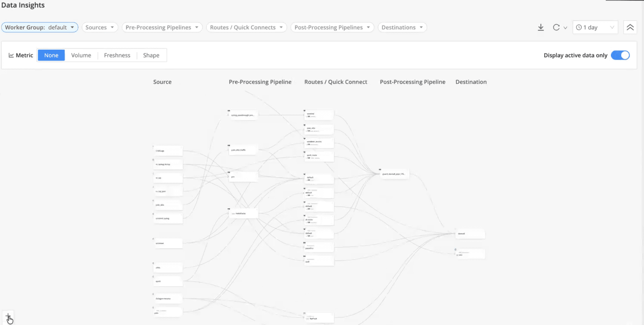Click the devnull destination node in the graph
This screenshot has height=325, width=644.
(470, 234)
